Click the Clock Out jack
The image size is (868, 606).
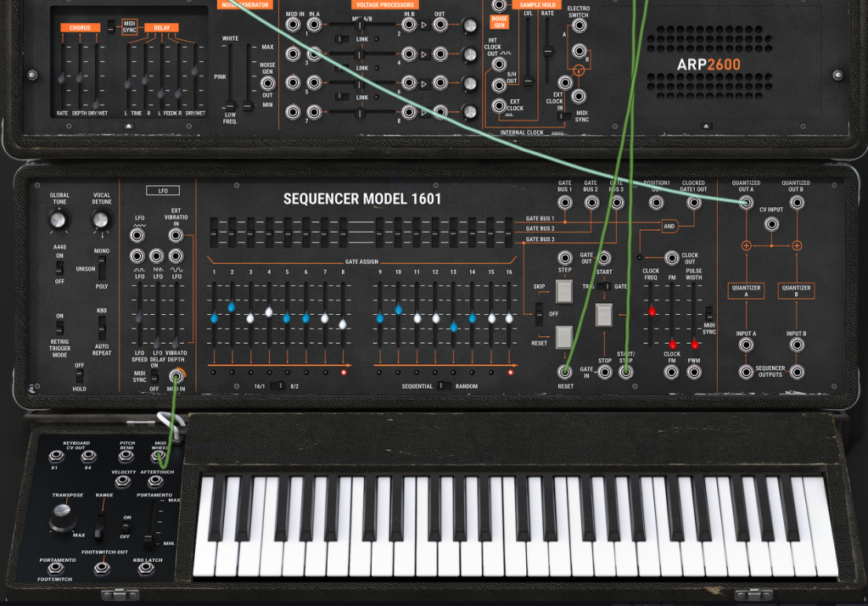pos(671,257)
